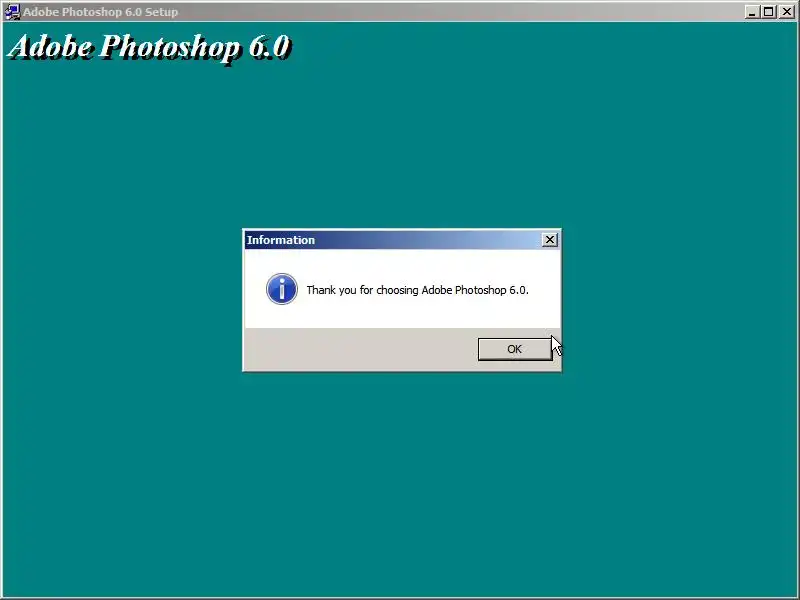Minimize the Adobe Photoshop 6.0 Setup window
This screenshot has height=600, width=800.
coord(751,12)
